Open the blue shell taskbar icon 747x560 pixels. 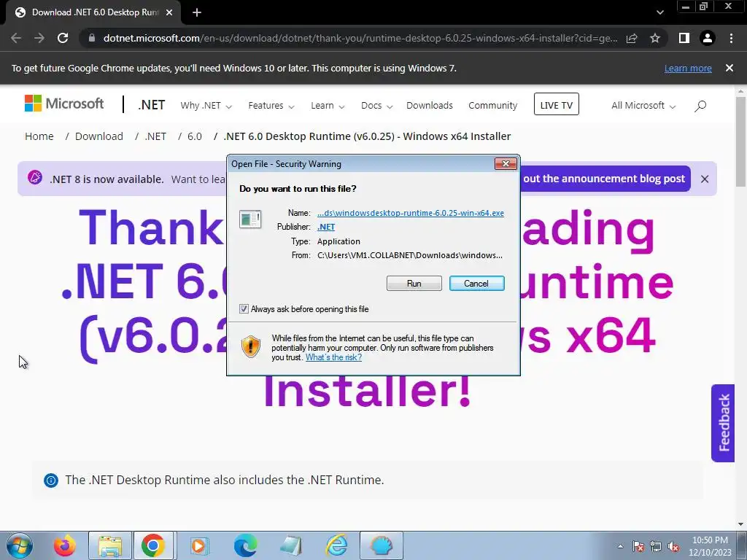(x=381, y=545)
